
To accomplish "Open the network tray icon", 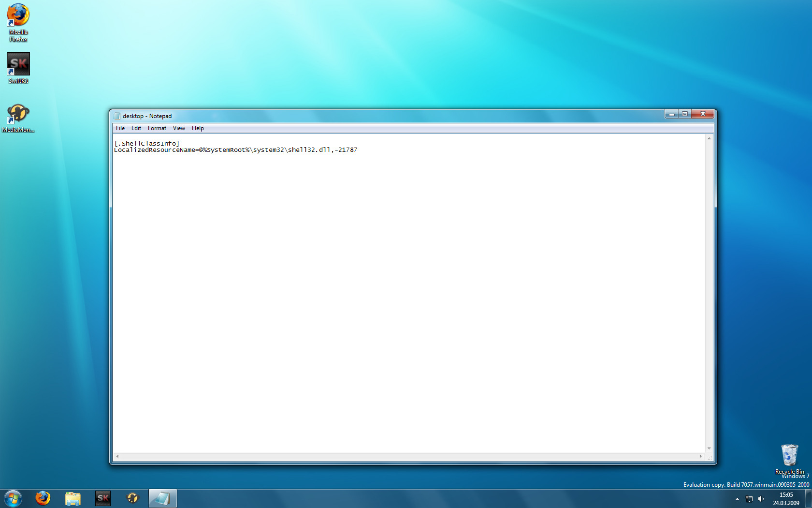I will coord(749,499).
